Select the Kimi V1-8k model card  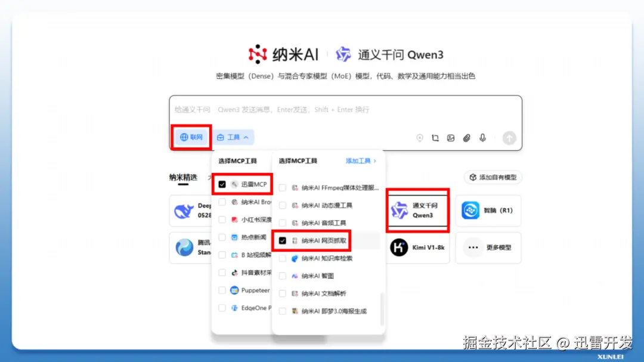click(417, 247)
